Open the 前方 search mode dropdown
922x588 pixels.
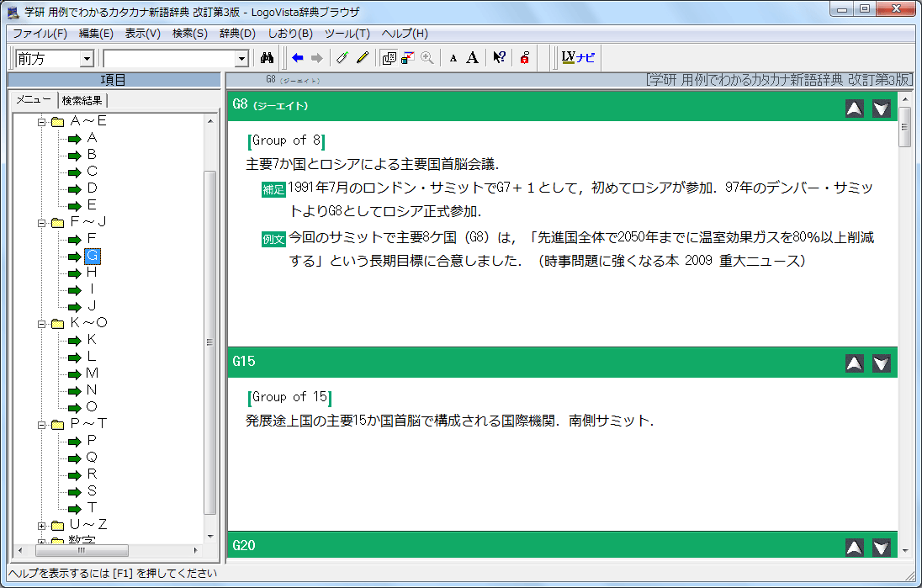point(87,59)
